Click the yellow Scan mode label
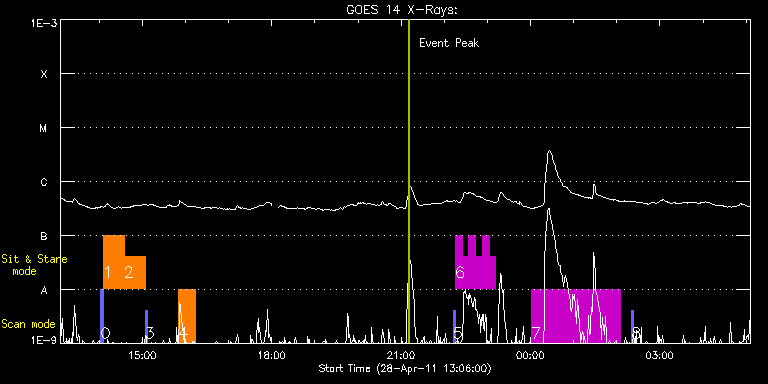The width and height of the screenshot is (768, 384). (28, 324)
